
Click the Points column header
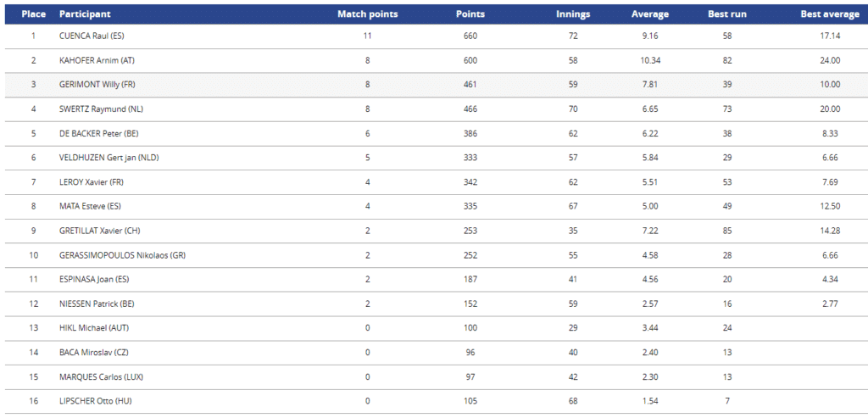tap(470, 14)
